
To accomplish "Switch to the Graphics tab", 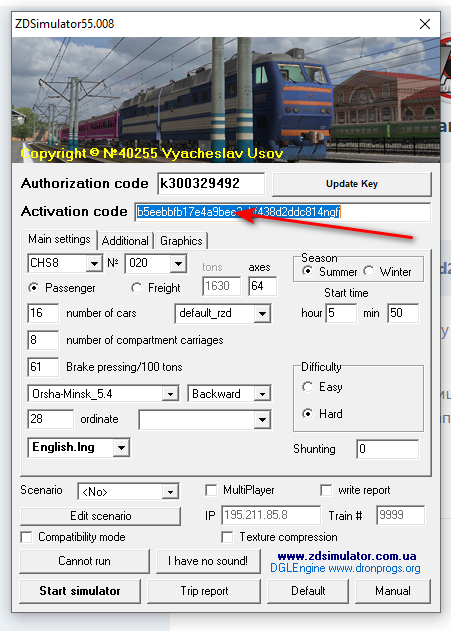I will (x=181, y=241).
